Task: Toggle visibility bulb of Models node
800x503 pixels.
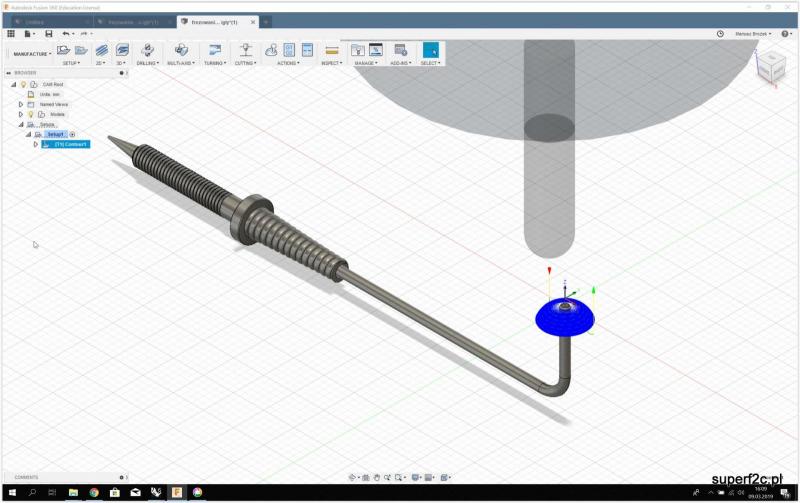Action: [x=30, y=114]
